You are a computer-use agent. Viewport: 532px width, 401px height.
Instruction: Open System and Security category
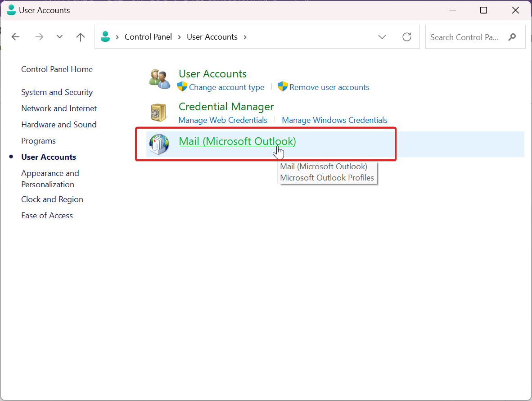point(57,92)
